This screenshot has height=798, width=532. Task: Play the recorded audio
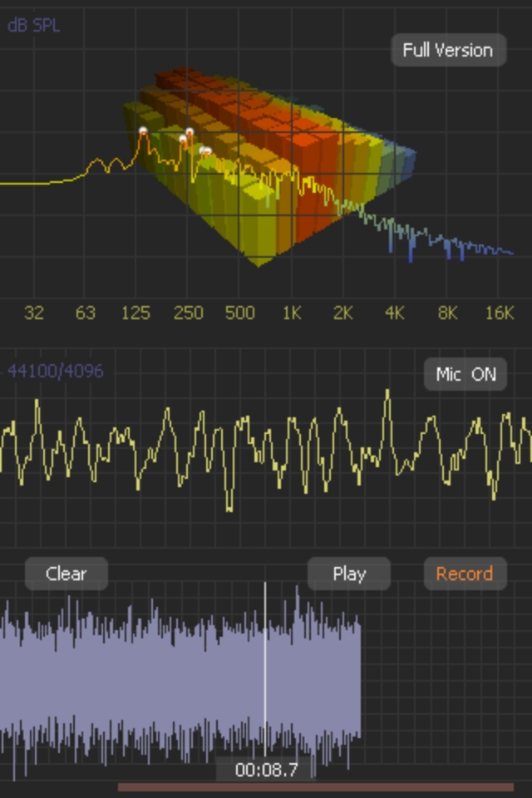pos(349,574)
